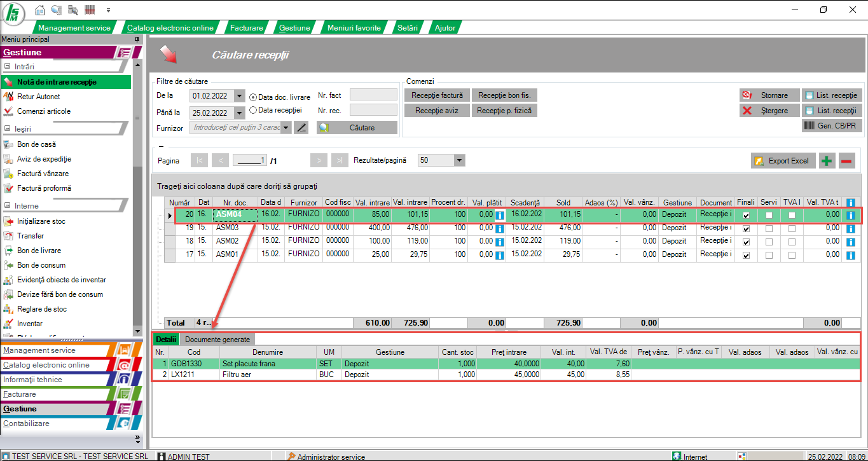Click info icon at end of ASM02 row

[851, 242]
